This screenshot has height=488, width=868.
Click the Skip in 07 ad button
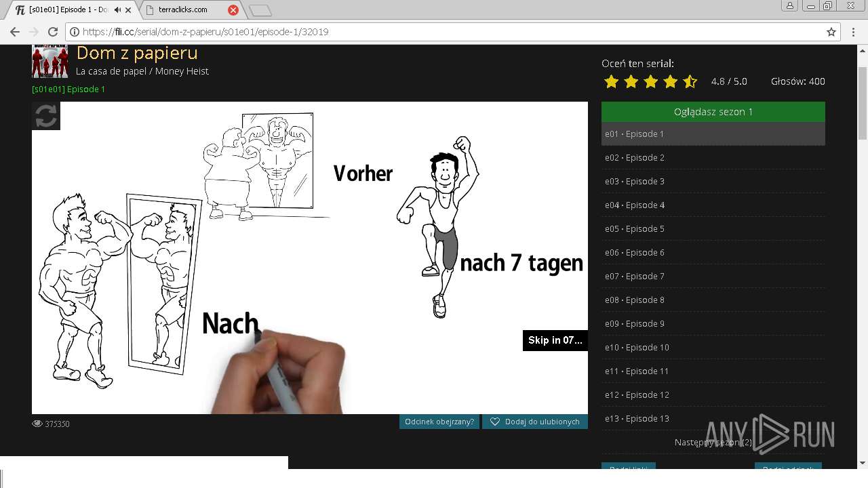click(x=555, y=340)
